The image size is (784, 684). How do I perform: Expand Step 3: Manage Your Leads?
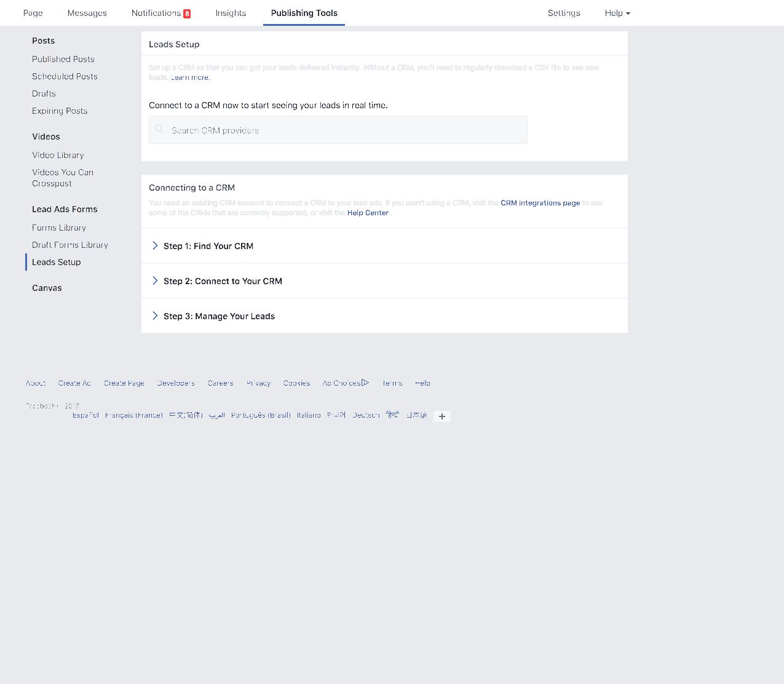pyautogui.click(x=218, y=316)
